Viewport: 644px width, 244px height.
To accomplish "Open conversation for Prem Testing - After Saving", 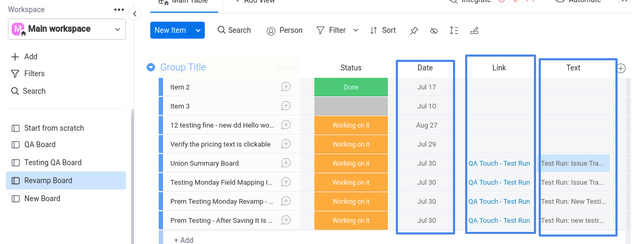I will (x=286, y=220).
